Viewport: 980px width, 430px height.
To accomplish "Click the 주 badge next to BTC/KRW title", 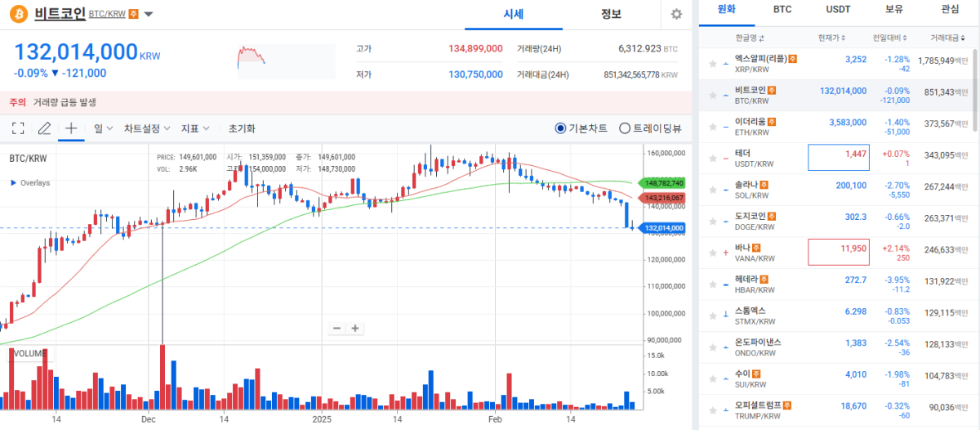I will 134,14.
